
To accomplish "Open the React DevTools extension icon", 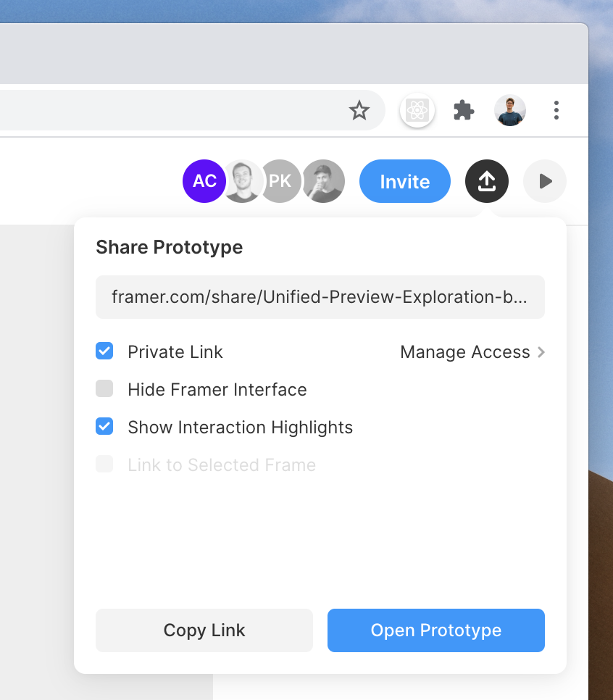I will [x=417, y=110].
